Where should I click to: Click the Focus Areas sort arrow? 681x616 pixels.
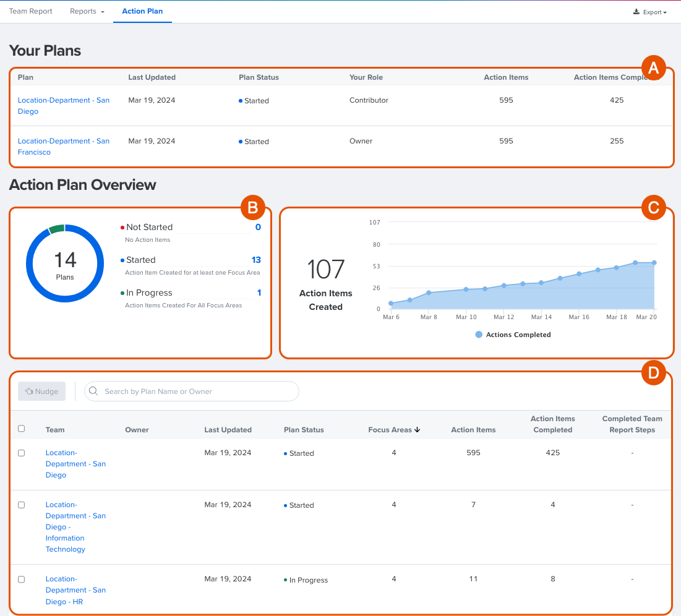pos(418,430)
